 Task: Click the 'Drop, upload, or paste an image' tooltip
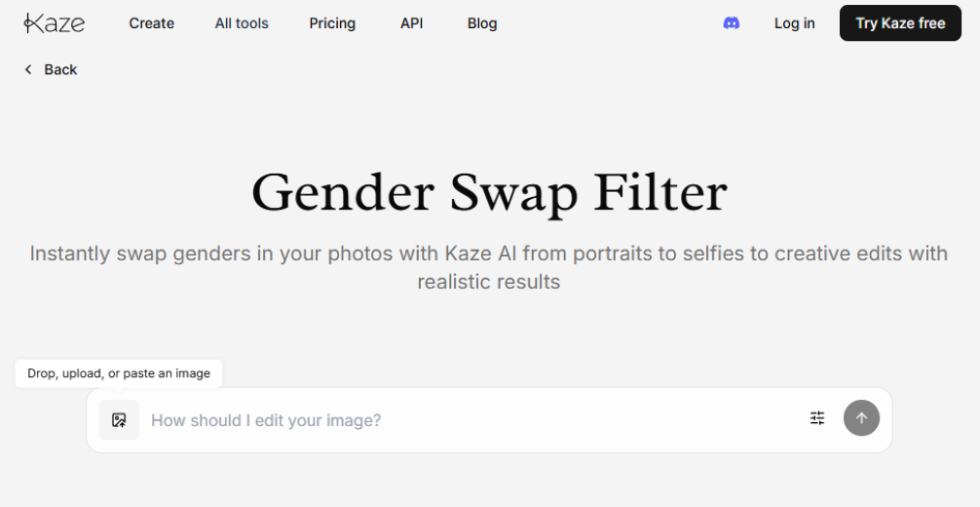point(119,373)
